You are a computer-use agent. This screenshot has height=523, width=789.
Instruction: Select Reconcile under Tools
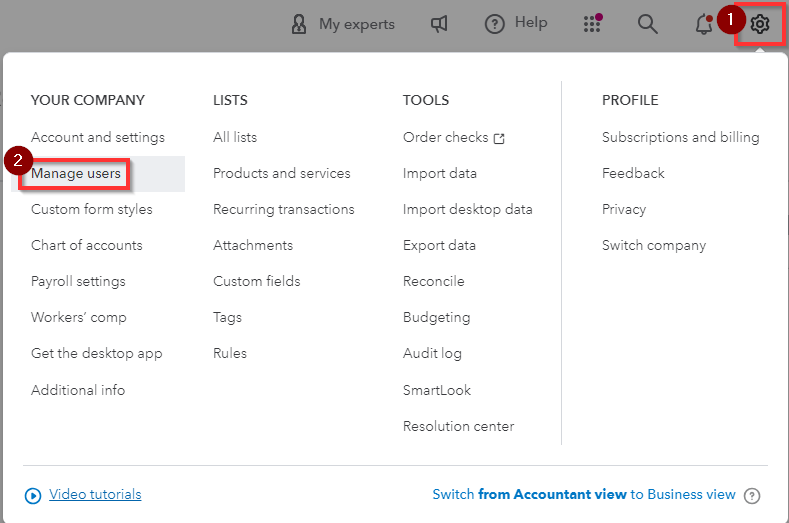(x=433, y=281)
